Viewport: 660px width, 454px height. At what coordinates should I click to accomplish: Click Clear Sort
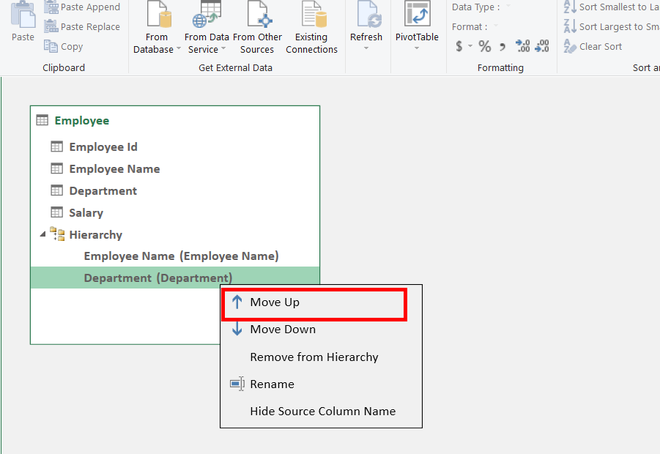(x=593, y=46)
